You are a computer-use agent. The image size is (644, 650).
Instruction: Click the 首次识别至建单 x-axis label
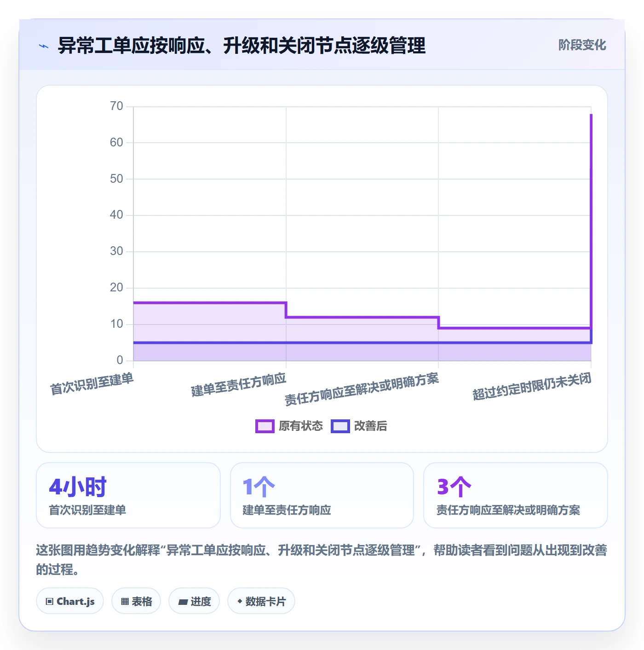[92, 384]
